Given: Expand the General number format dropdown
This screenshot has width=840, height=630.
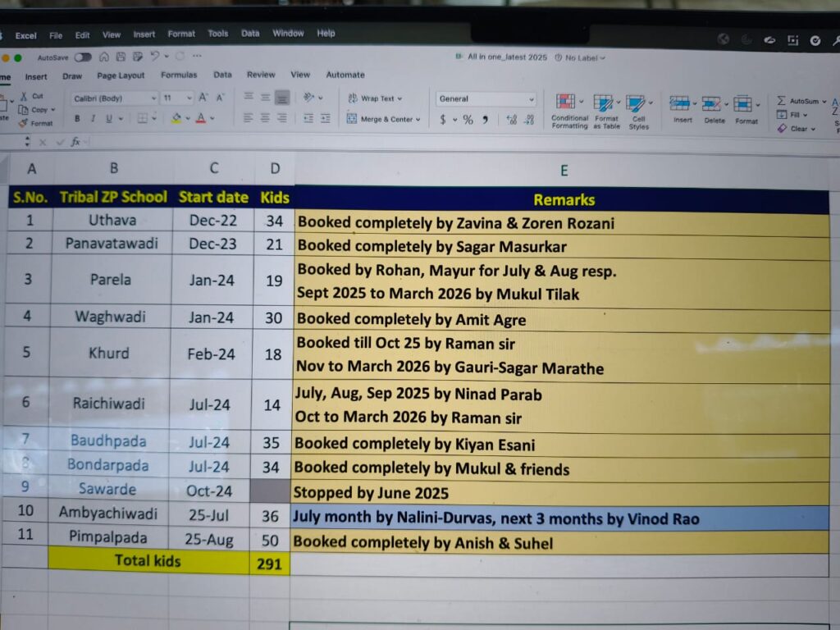Looking at the screenshot, I should pos(532,99).
